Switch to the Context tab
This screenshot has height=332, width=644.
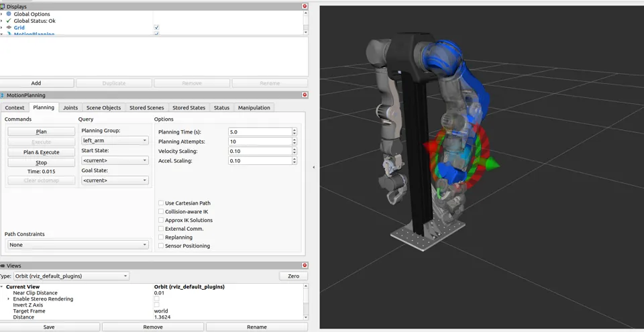click(x=15, y=108)
